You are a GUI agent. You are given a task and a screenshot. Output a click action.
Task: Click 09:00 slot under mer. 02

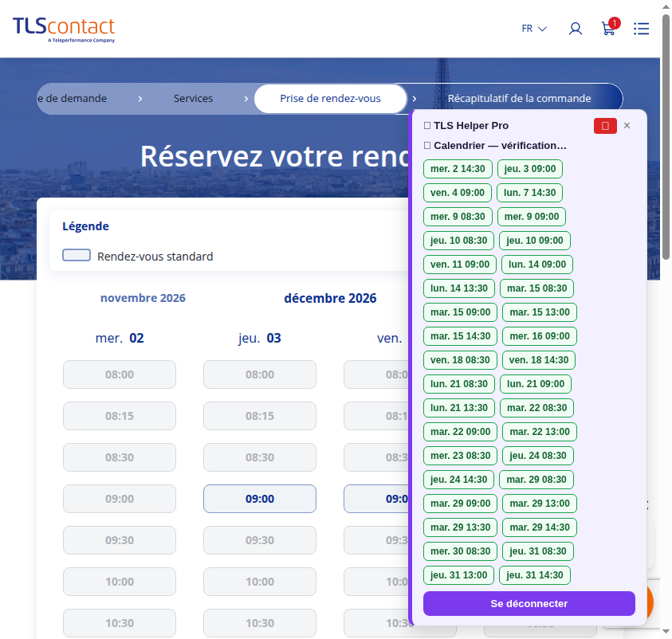tap(120, 499)
